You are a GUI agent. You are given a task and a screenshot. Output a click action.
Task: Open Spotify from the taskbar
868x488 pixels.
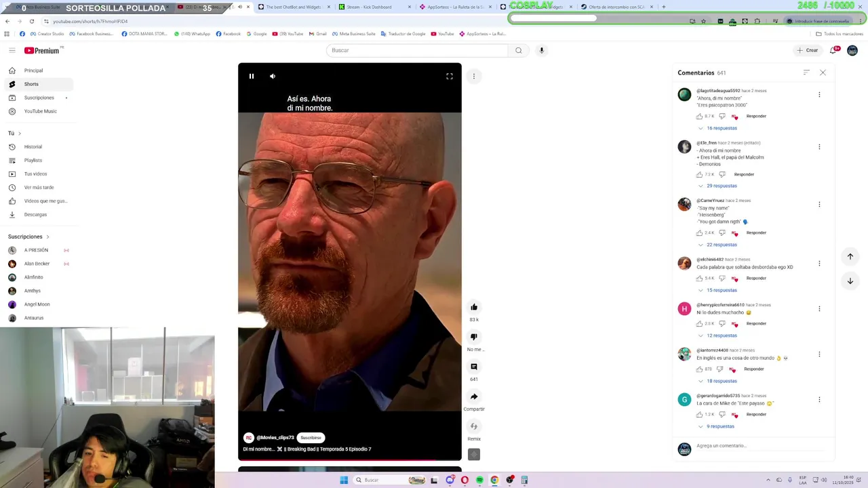(x=479, y=480)
